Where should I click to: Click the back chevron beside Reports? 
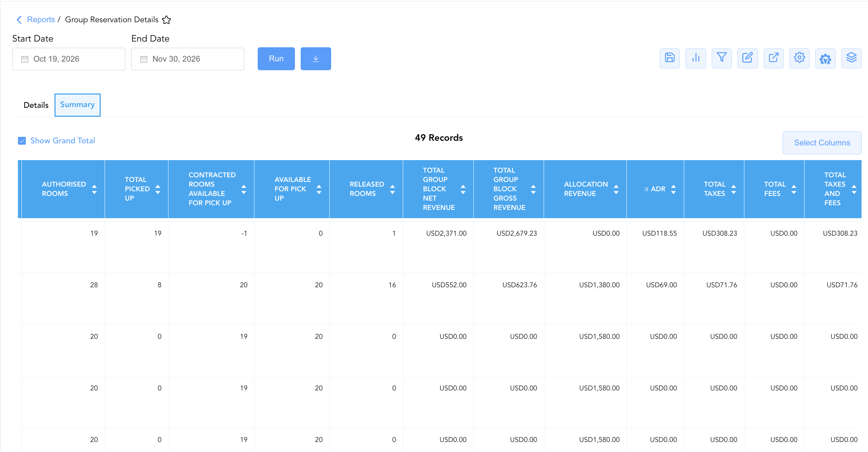pyautogui.click(x=19, y=20)
